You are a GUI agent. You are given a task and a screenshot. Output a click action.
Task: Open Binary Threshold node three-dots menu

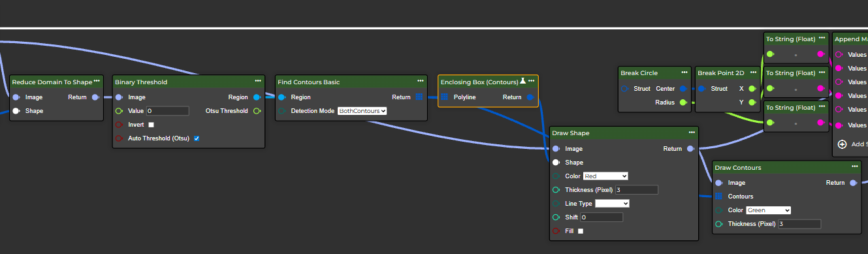[x=258, y=81]
